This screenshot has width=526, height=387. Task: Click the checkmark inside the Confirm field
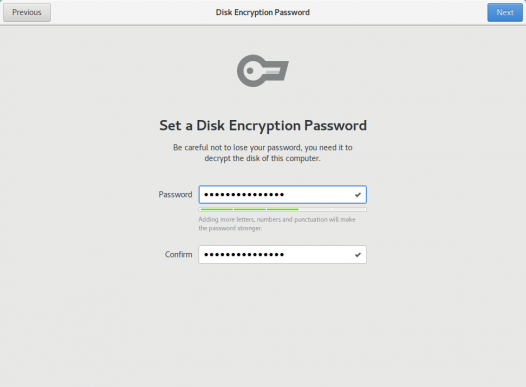point(358,255)
